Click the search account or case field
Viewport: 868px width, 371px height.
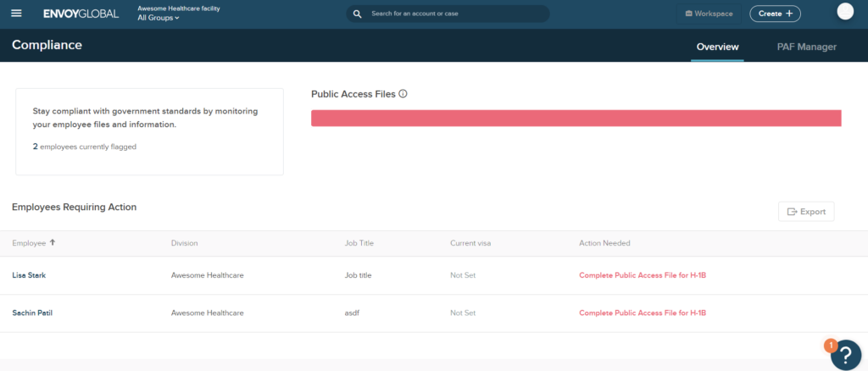click(x=448, y=14)
